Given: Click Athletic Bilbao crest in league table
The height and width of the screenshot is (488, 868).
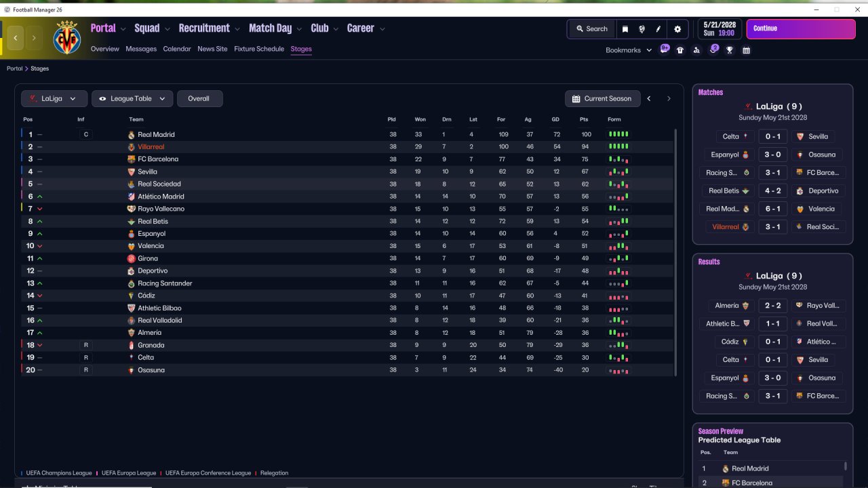Looking at the screenshot, I should [132, 308].
